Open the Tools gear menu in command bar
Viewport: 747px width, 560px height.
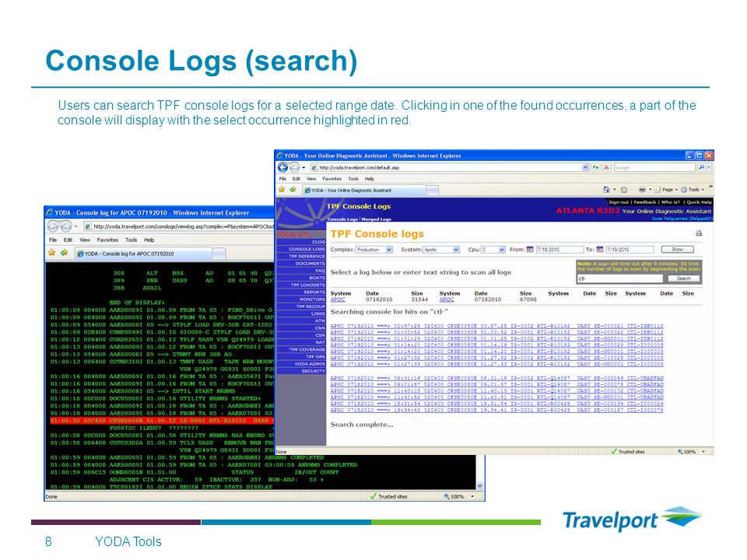[x=693, y=190]
